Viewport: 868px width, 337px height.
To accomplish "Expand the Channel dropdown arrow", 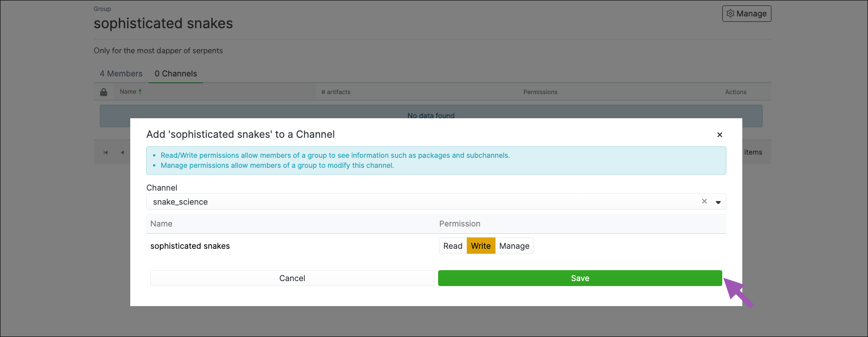I will pos(718,202).
